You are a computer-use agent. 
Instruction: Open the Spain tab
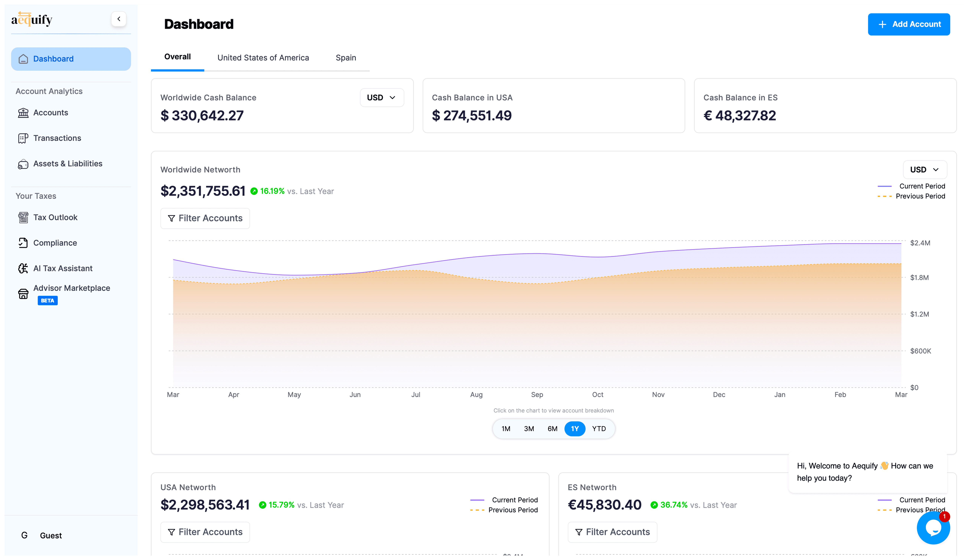point(345,58)
